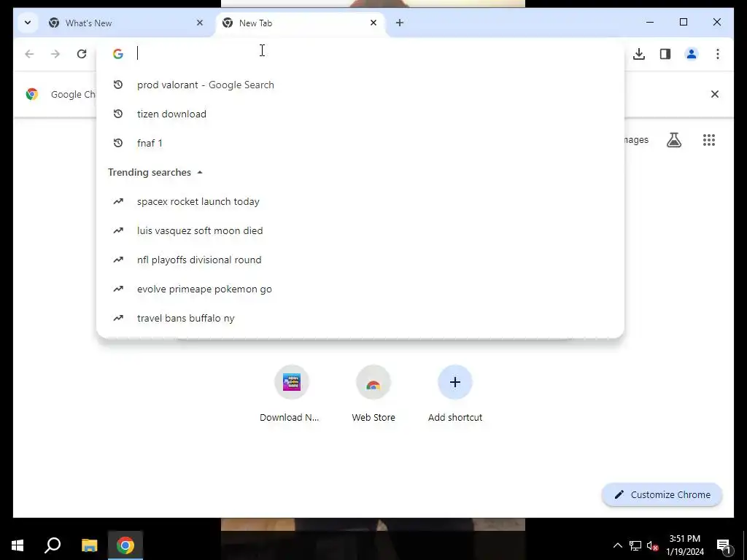Viewport: 747px width, 560px height.
Task: Switch to the What's New tab
Action: pyautogui.click(x=126, y=23)
